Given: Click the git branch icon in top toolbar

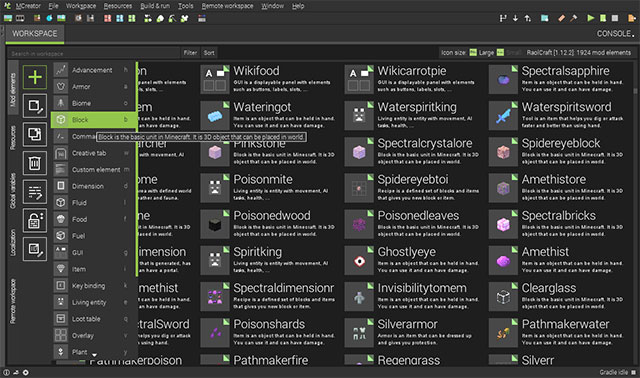Looking at the screenshot, I should (503, 18).
